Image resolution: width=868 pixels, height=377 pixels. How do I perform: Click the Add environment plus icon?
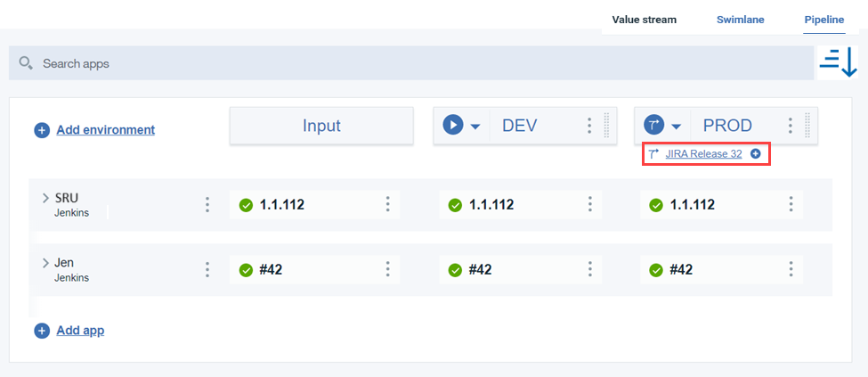[42, 130]
